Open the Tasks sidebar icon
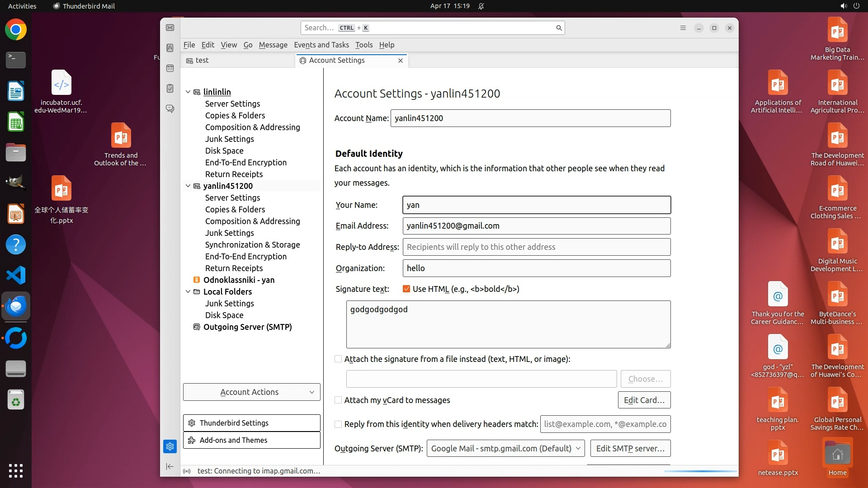 170,89
